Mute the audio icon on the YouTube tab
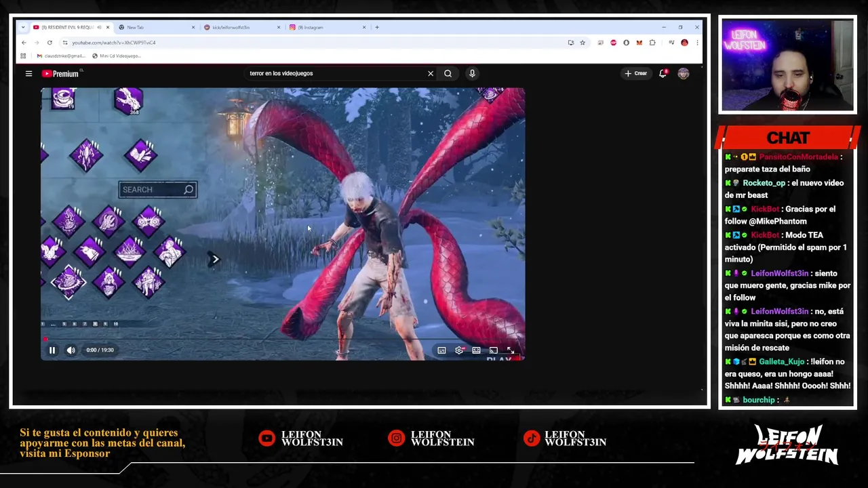 click(x=99, y=27)
